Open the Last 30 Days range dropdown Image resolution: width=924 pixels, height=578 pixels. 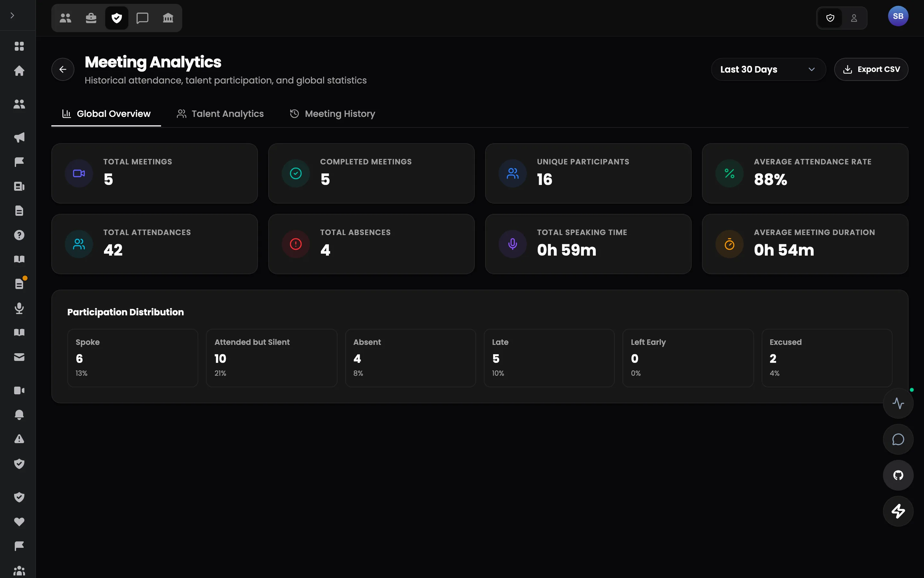point(768,69)
